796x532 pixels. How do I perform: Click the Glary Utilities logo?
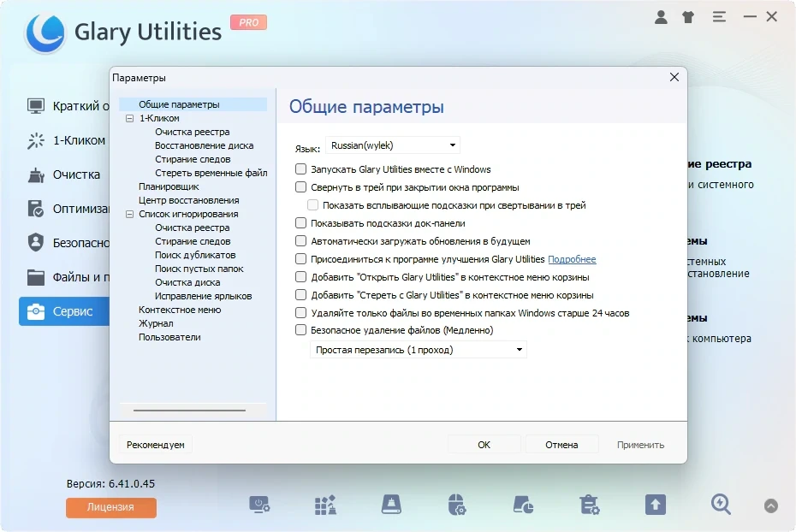tap(45, 33)
